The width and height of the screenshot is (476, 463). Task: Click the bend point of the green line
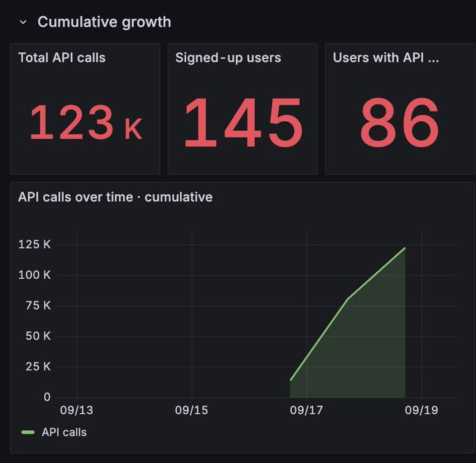coord(348,299)
